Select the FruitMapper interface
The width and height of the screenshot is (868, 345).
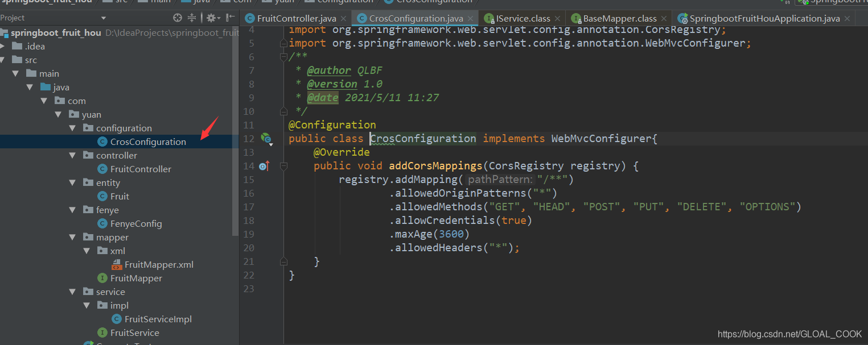(x=136, y=278)
